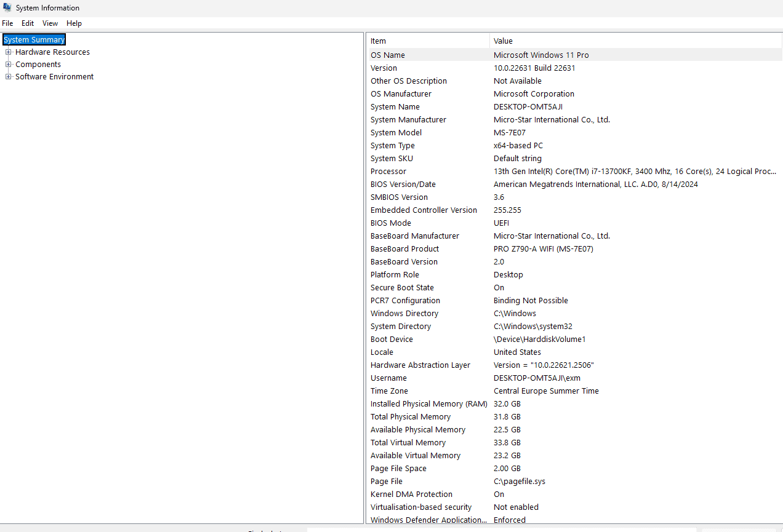Select the System Directory row
Screen dimensions: 783x532
pos(575,327)
